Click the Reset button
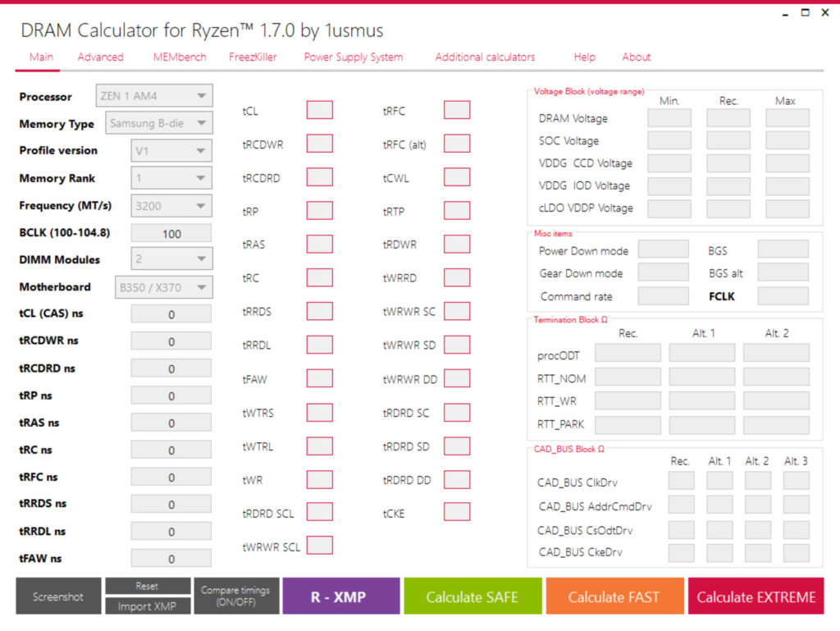The width and height of the screenshot is (840, 631). pos(148,586)
